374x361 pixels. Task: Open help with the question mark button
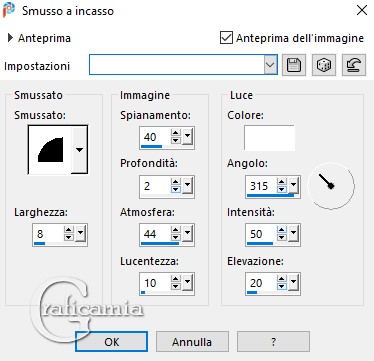click(273, 342)
